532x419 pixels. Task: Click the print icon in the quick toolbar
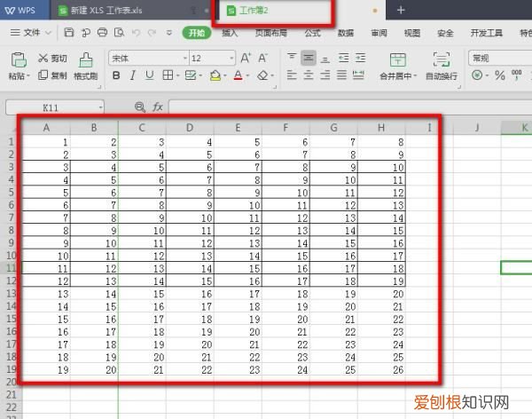102,32
